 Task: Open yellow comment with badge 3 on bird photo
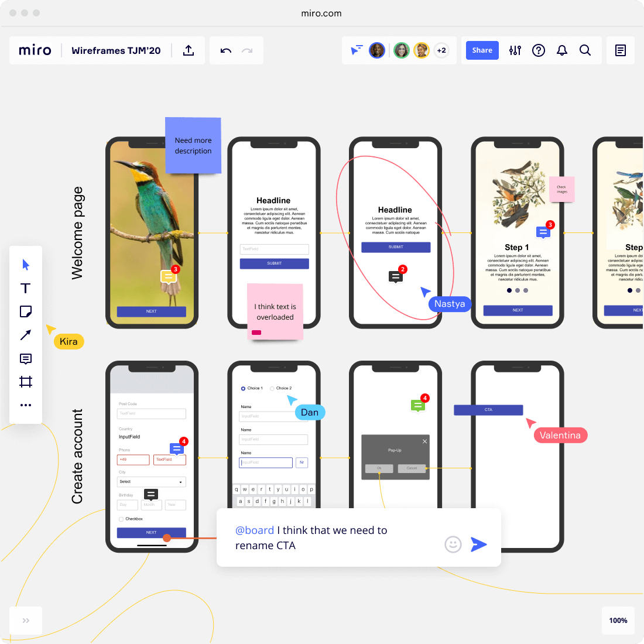click(x=169, y=277)
